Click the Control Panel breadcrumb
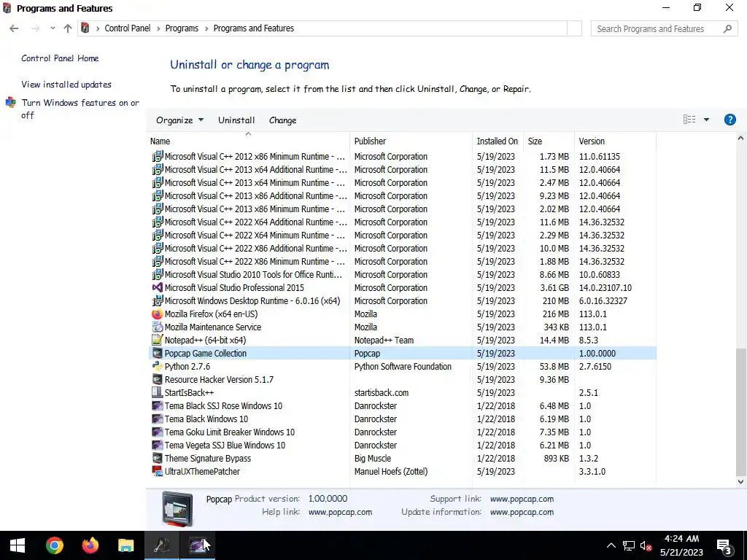747x560 pixels. [x=127, y=28]
